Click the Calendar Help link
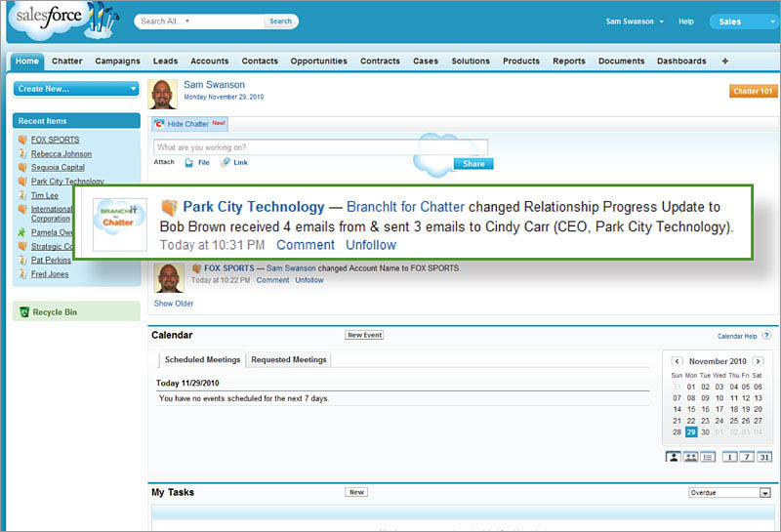 (737, 336)
